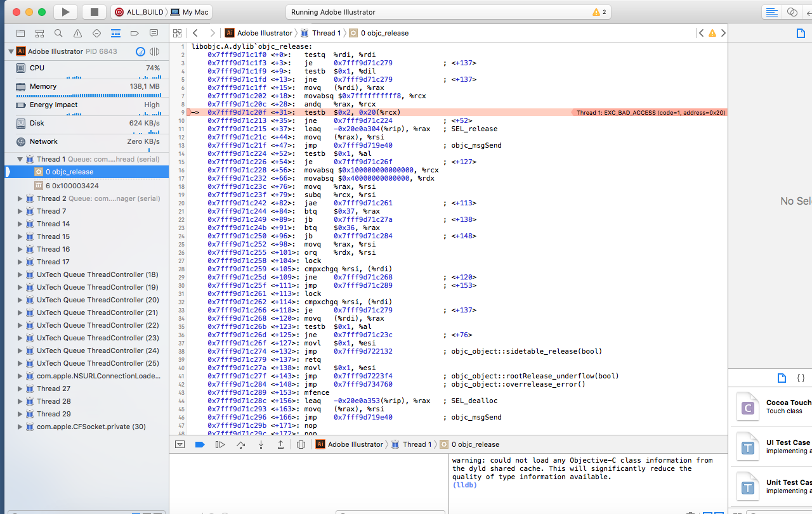The height and width of the screenshot is (514, 812).
Task: Open the View Debugger icon in debug bar
Action: click(x=301, y=444)
